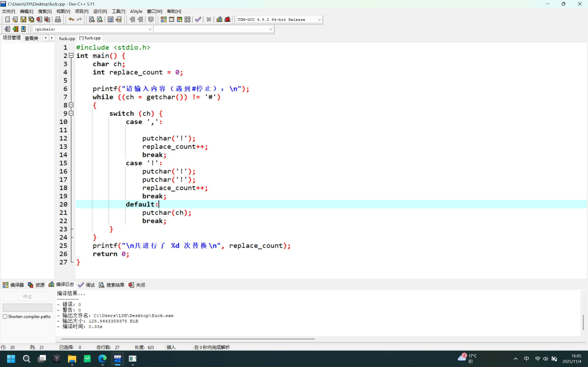
Task: Switch to the 调试 bottom tab
Action: (x=87, y=285)
